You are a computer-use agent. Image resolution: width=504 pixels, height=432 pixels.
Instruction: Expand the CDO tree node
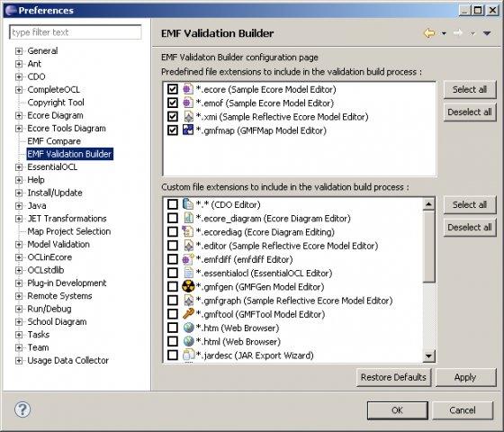pyautogui.click(x=19, y=76)
